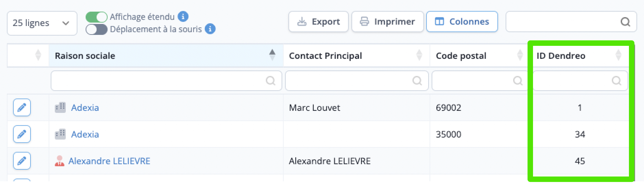
Task: Open the Alexandre LELIEVRE contact link
Action: 109,161
